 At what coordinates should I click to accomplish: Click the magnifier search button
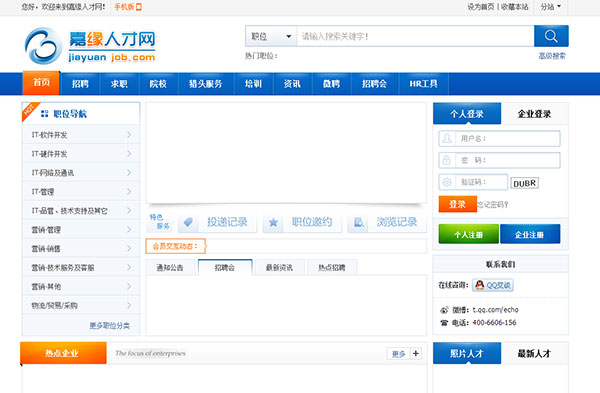coord(551,36)
